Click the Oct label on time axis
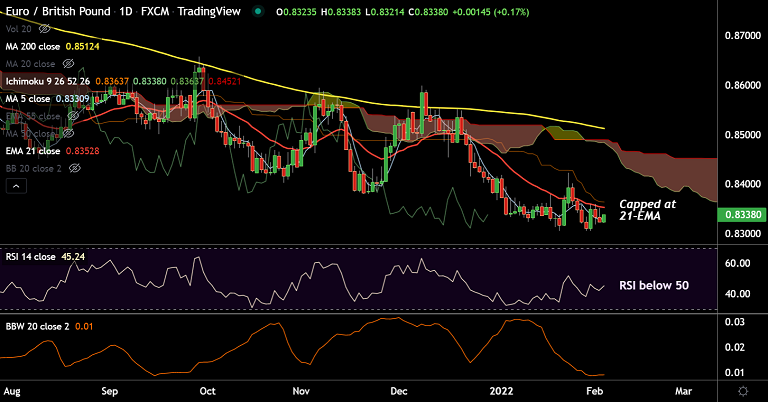The image size is (768, 402). pyautogui.click(x=208, y=391)
